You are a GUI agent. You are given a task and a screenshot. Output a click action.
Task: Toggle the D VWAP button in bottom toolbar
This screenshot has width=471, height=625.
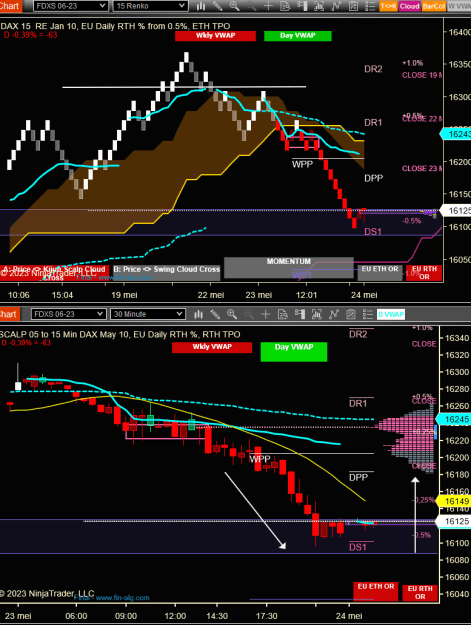[x=391, y=314]
